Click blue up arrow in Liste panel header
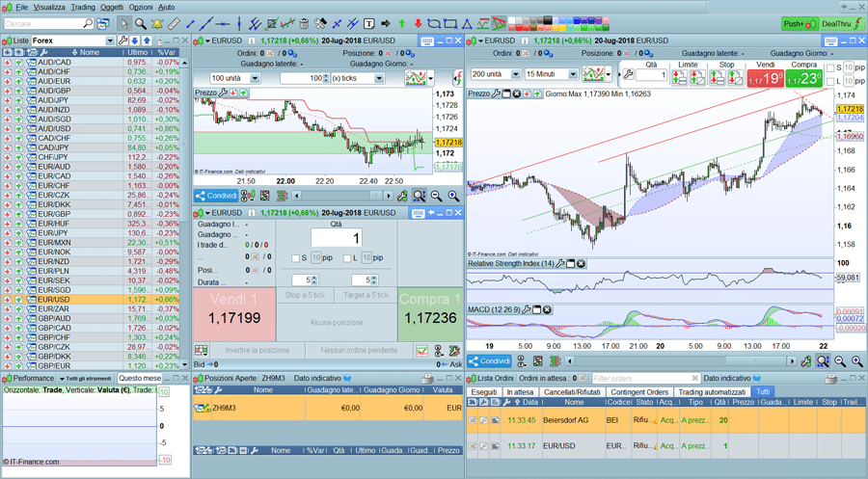868x479 pixels. tap(147, 40)
